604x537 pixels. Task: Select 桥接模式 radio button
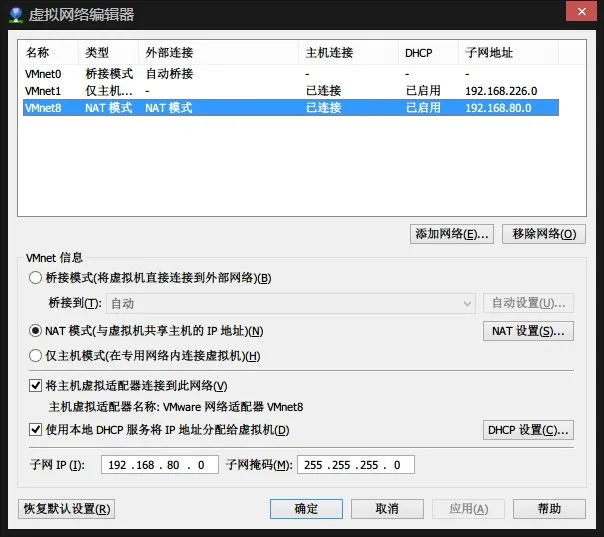35,278
